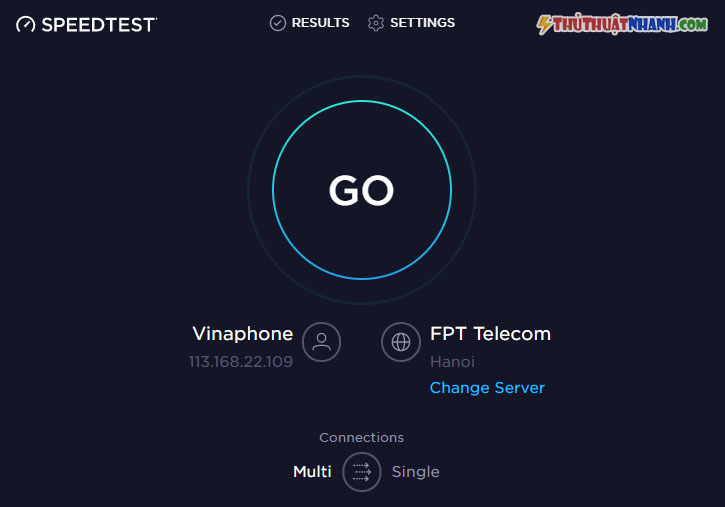
Task: Click the globe server icon
Action: click(401, 342)
